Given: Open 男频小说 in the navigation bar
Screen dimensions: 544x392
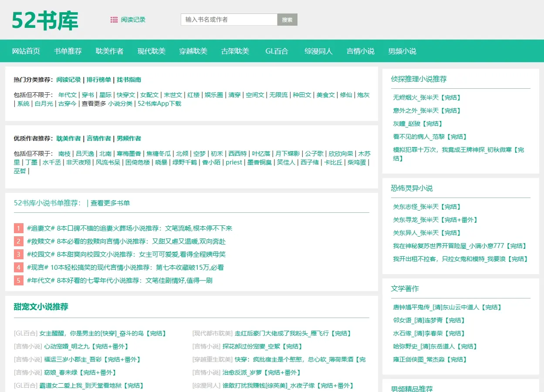Looking at the screenshot, I should click(x=402, y=51).
